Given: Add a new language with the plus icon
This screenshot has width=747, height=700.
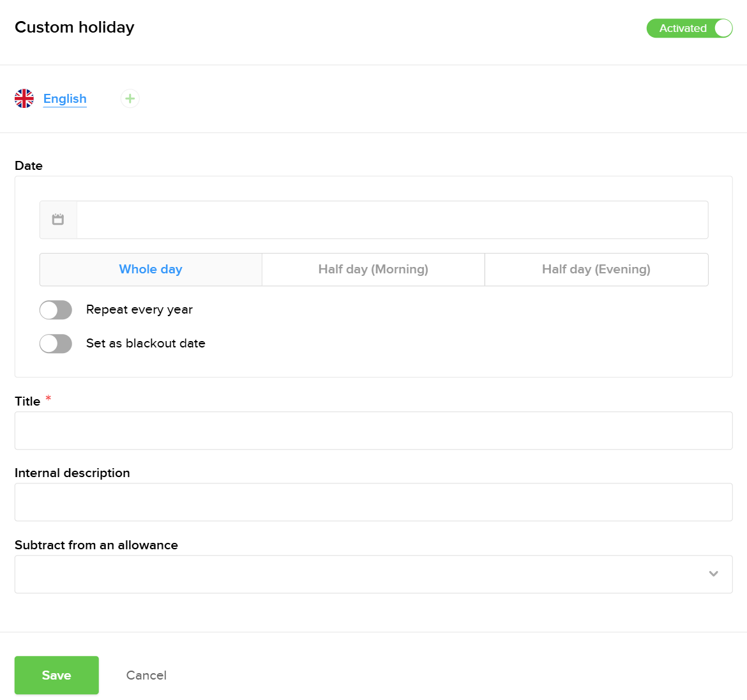Looking at the screenshot, I should click(130, 98).
